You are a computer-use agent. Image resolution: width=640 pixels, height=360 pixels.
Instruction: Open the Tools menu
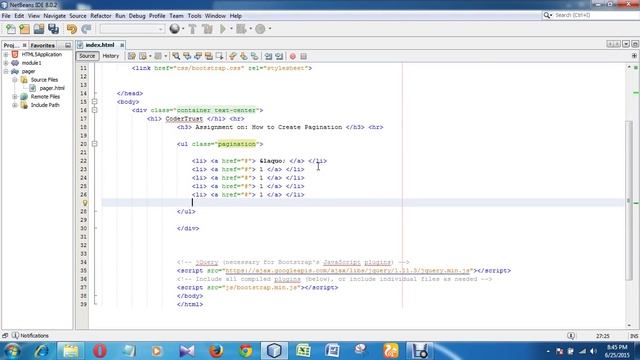pyautogui.click(x=194, y=16)
